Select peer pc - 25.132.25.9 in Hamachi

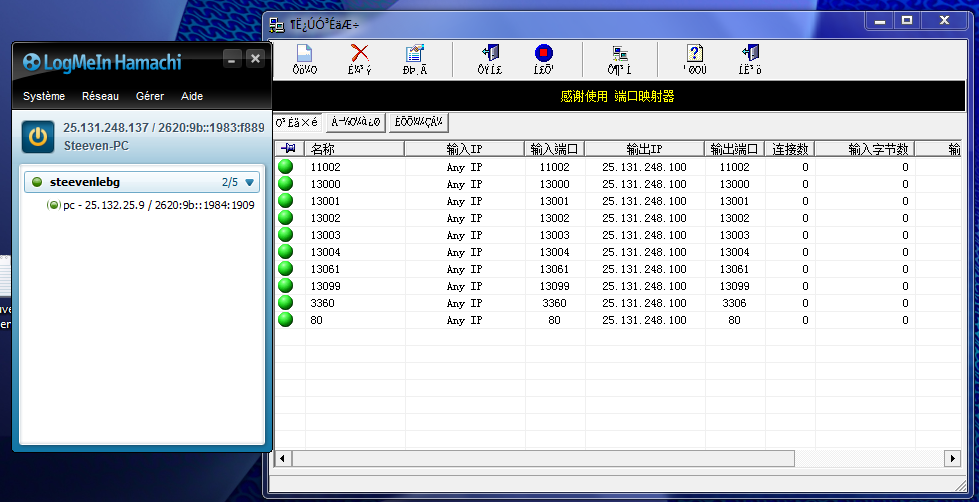(x=150, y=205)
